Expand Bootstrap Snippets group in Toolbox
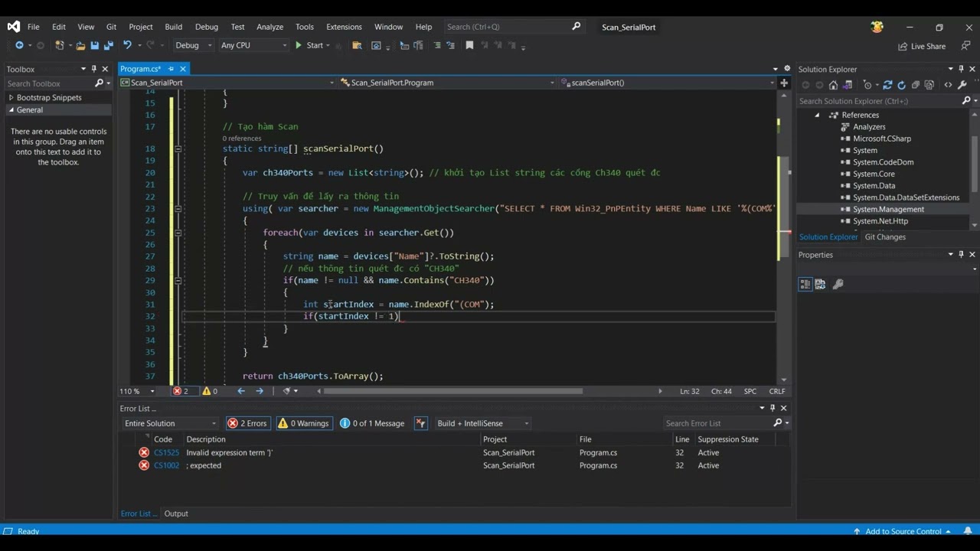The image size is (980, 551). click(11, 98)
